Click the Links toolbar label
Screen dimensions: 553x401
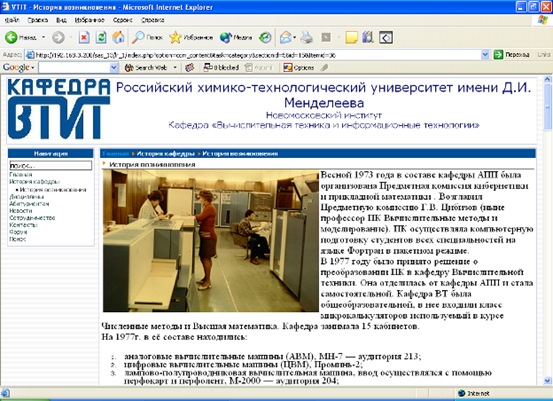point(544,55)
